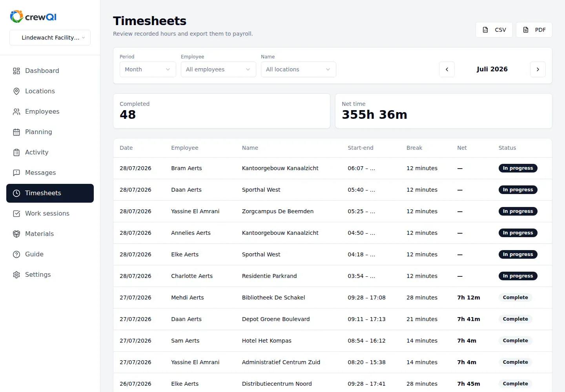This screenshot has width=565, height=392.
Task: Open the Settings menu item
Action: (x=50, y=275)
